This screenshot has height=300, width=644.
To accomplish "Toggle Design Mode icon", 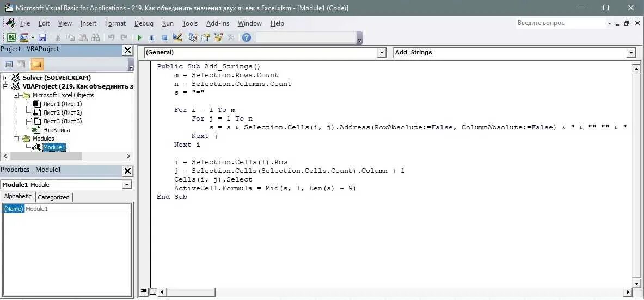I will 177,37.
